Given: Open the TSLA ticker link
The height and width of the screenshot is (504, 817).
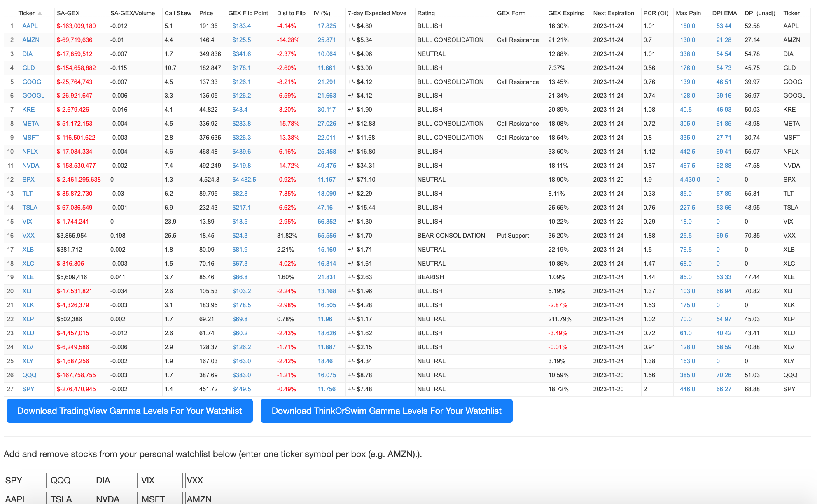Looking at the screenshot, I should (30, 208).
